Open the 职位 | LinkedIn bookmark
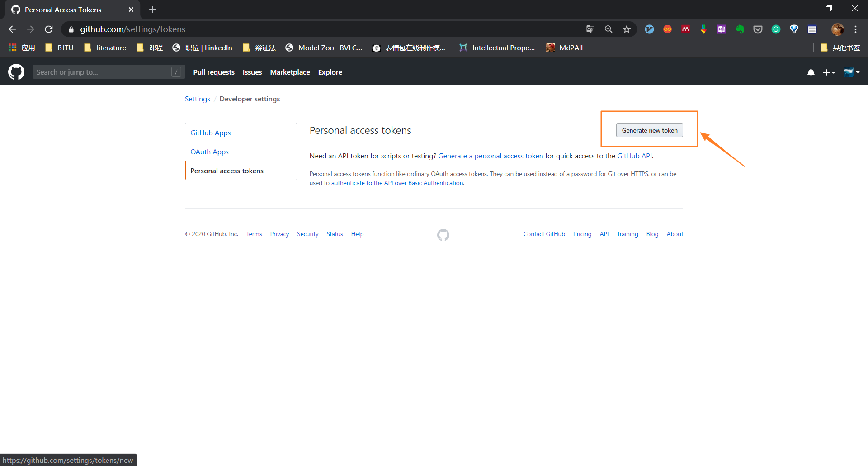This screenshot has height=466, width=868. [x=202, y=48]
